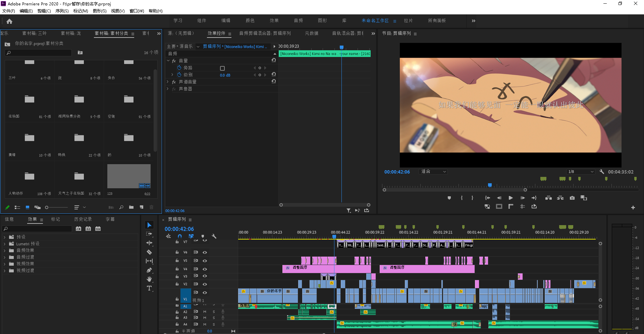Switch to 历史记录 tab
Viewport: 644px width, 334px height.
pyautogui.click(x=83, y=219)
